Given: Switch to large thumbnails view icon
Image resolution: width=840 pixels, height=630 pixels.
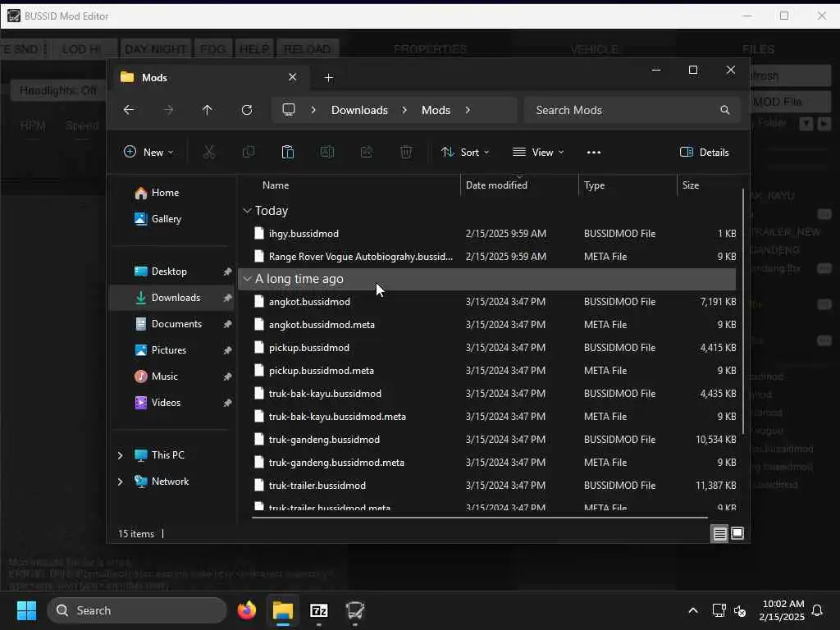Looking at the screenshot, I should (x=737, y=533).
